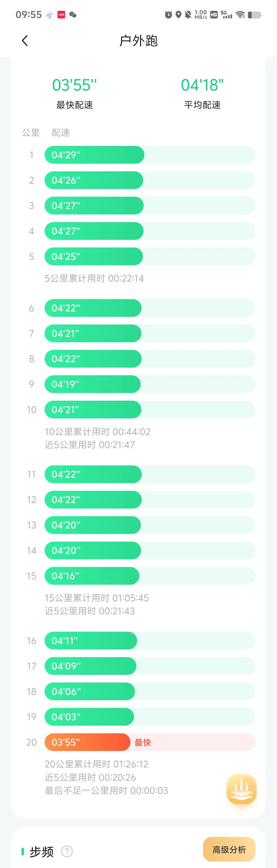277x868 pixels.
Task: Tap the 配速 column header
Action: tap(61, 132)
